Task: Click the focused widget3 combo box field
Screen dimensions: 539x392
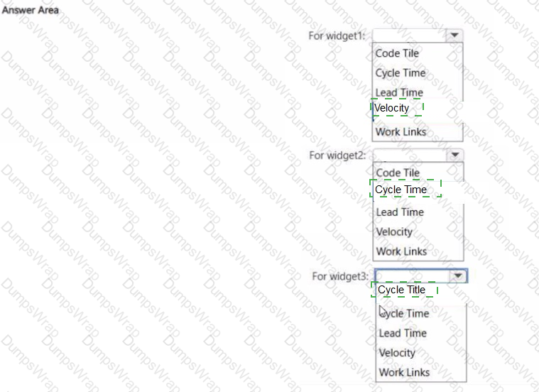Action: [421, 276]
